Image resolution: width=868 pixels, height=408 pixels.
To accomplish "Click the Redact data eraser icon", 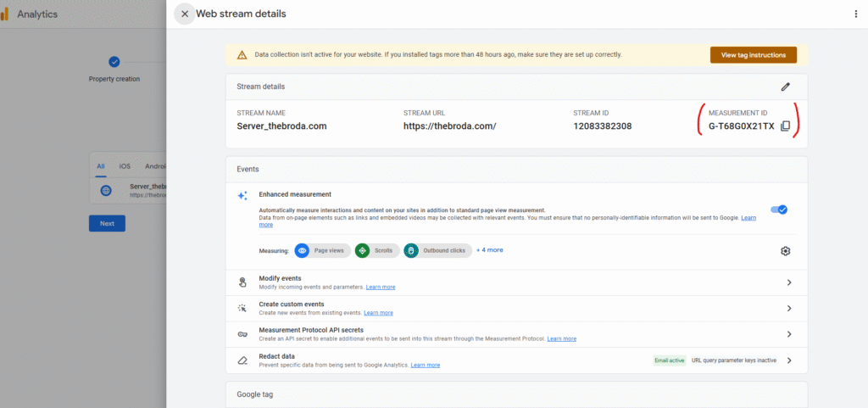I will (x=242, y=360).
